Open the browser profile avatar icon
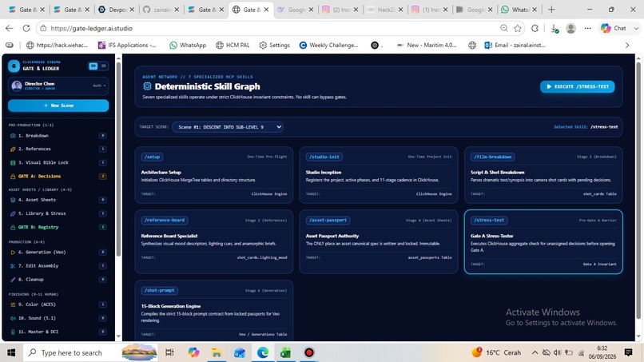 (571, 28)
